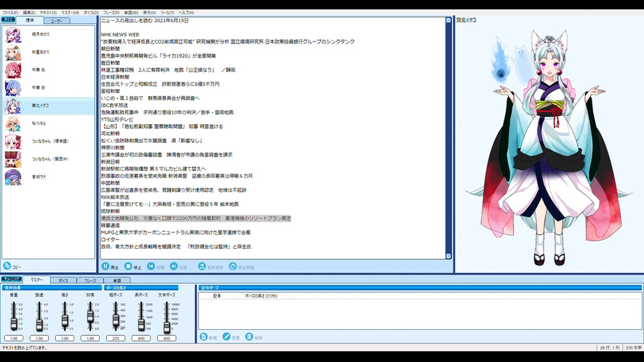Open the 編集(E) menu
This screenshot has width=644, height=362.
coord(29,13)
